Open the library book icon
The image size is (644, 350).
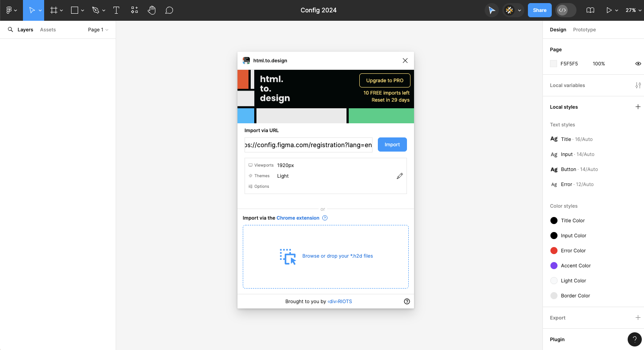(x=590, y=10)
